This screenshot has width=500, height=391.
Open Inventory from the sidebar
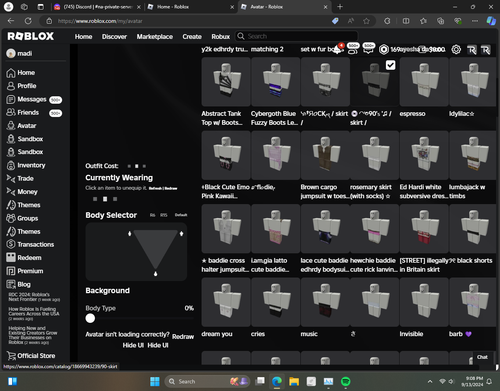click(x=26, y=165)
